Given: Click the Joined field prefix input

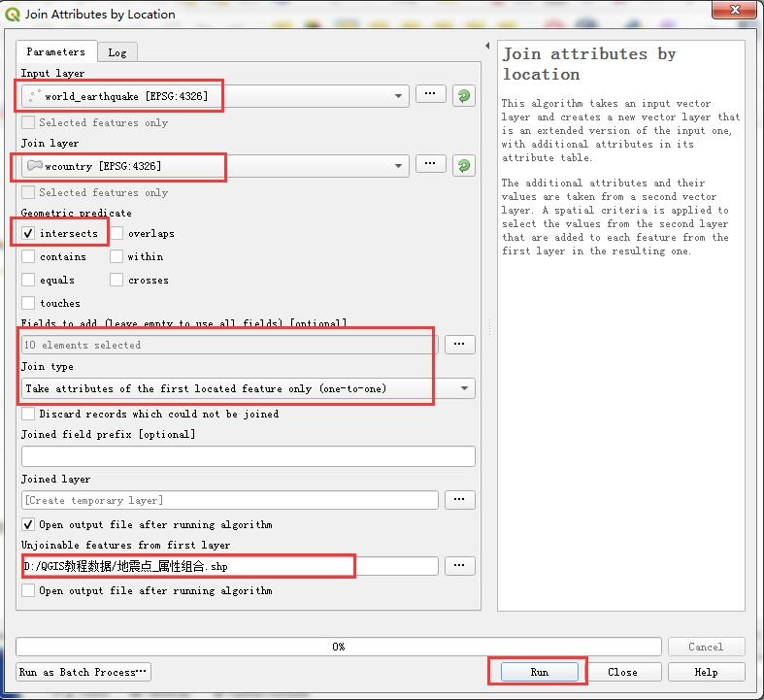Looking at the screenshot, I should (x=248, y=456).
